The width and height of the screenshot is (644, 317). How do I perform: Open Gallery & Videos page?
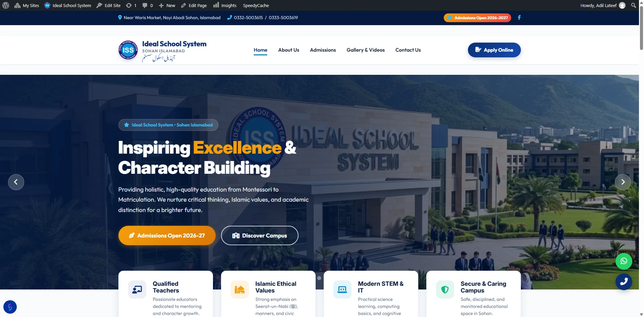tap(366, 50)
